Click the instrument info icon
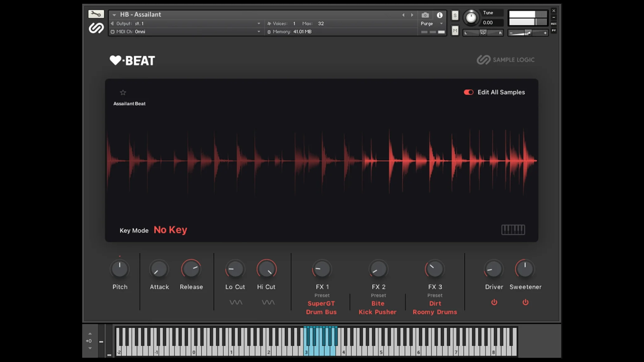Viewport: 644px width, 362px height. (440, 15)
